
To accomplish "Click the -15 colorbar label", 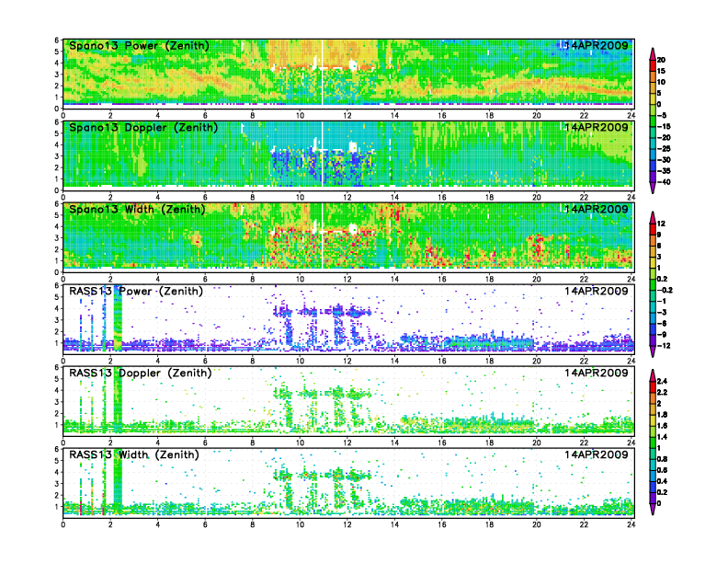I will coord(664,126).
